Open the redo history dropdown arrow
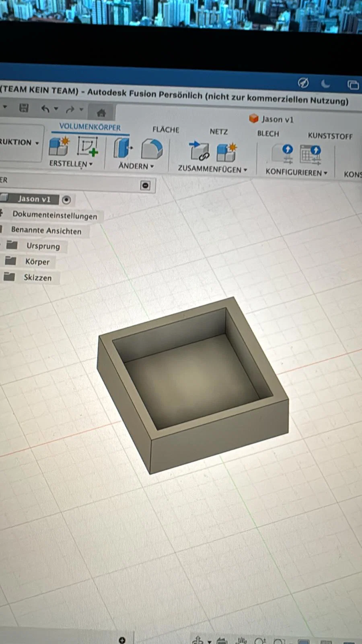Image resolution: width=362 pixels, height=644 pixels. click(x=81, y=109)
